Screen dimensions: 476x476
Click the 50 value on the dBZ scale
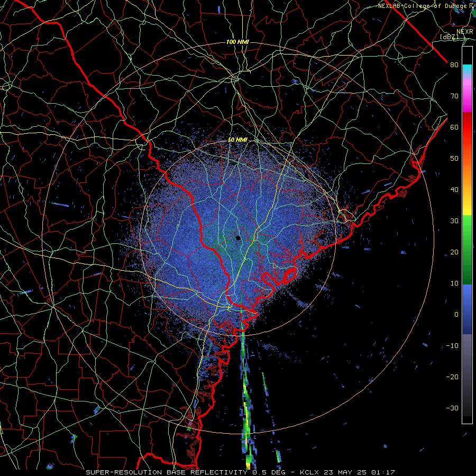[454, 159]
